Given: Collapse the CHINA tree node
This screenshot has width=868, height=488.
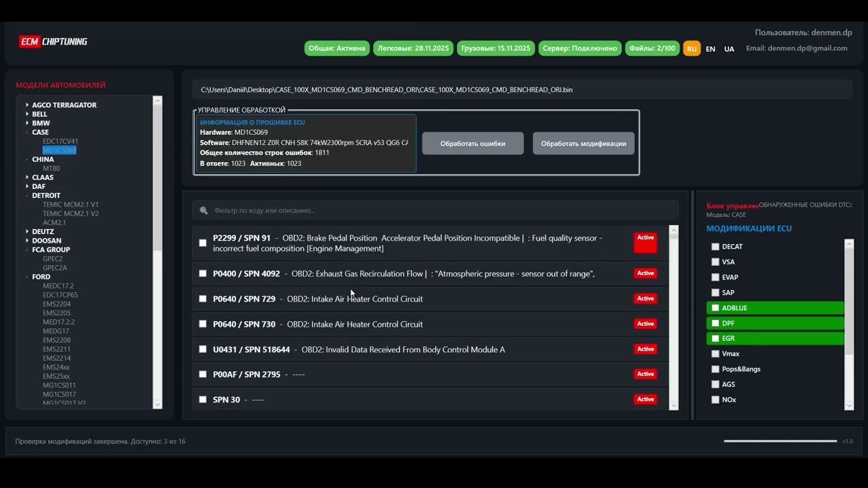Looking at the screenshot, I should pyautogui.click(x=27, y=159).
